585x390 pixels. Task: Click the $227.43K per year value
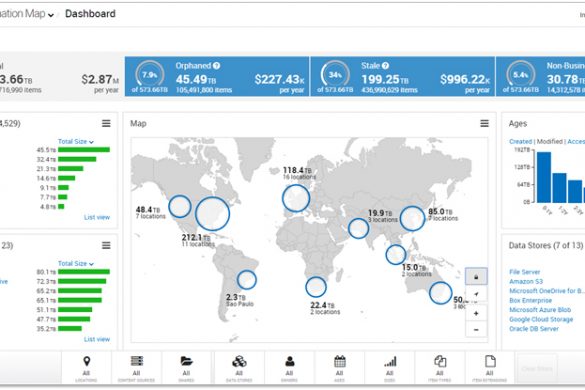click(x=279, y=79)
